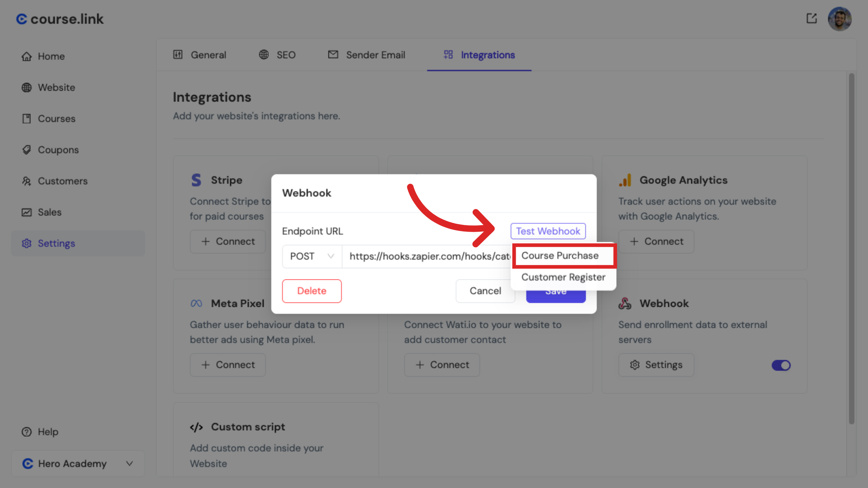The width and height of the screenshot is (868, 488).
Task: Disable the Webhook integration toggle
Action: pyautogui.click(x=781, y=365)
